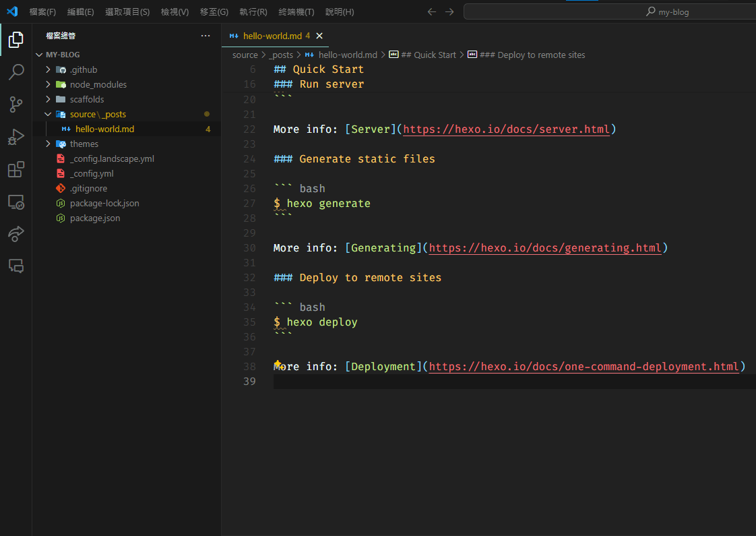Open the Run and Debug view
This screenshot has width=756, height=536.
click(16, 137)
